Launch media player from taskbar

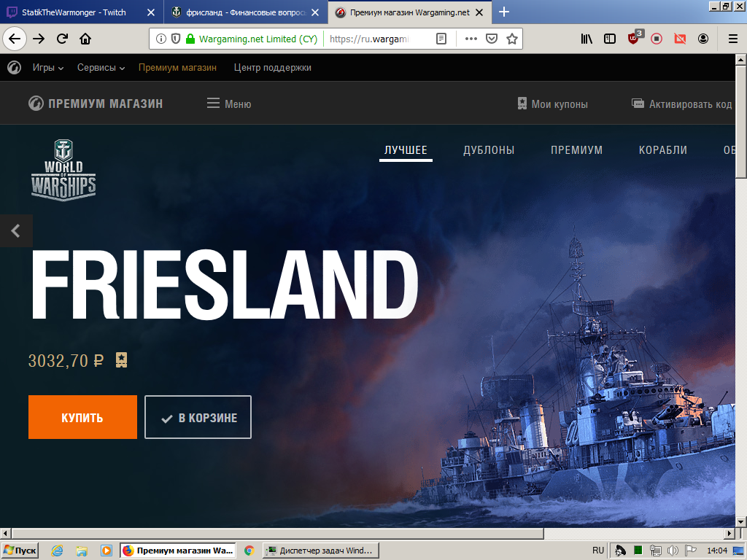tap(106, 551)
